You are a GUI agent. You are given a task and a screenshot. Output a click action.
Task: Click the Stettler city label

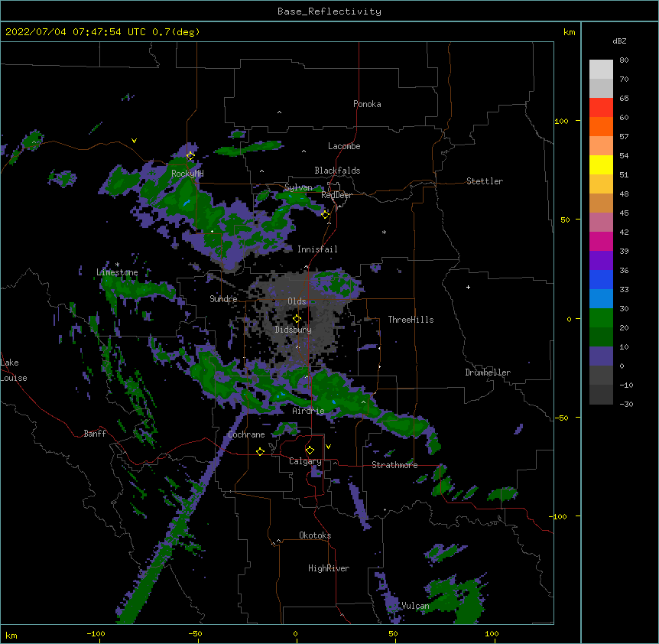(485, 181)
